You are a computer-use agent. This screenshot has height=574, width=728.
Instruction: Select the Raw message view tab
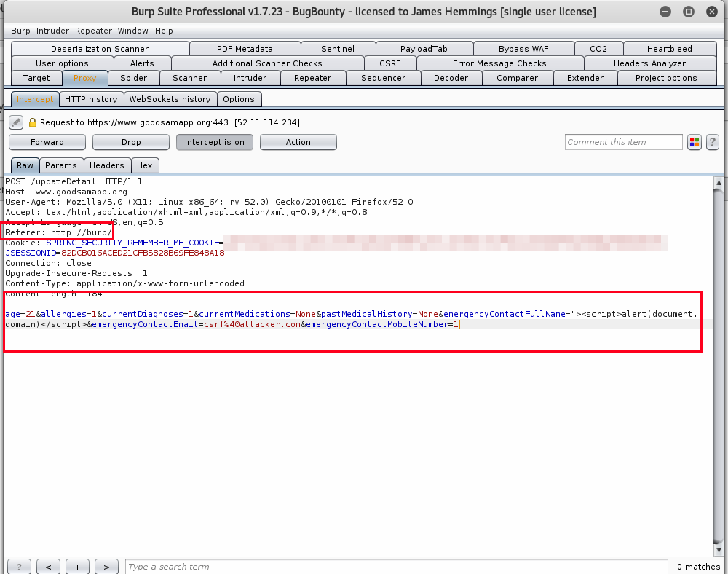pos(25,165)
